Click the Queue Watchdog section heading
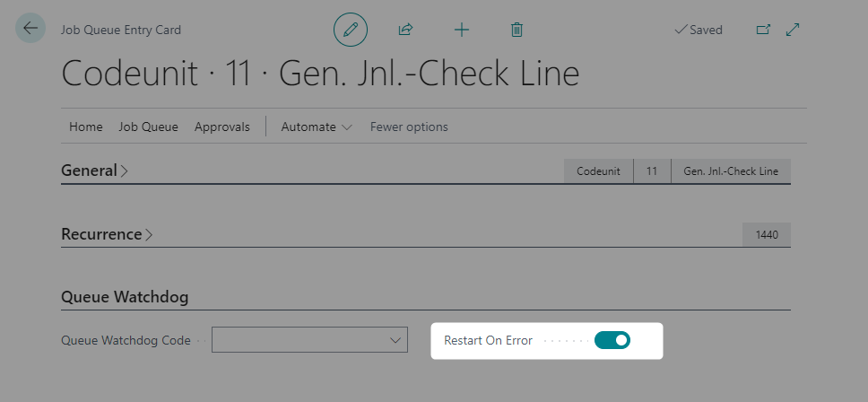Image resolution: width=868 pixels, height=402 pixels. tap(125, 297)
